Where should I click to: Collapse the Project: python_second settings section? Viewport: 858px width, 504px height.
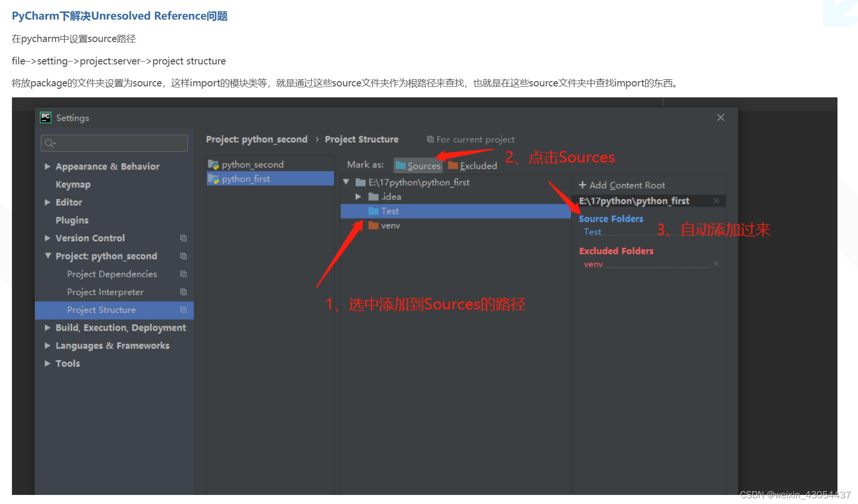click(x=47, y=256)
